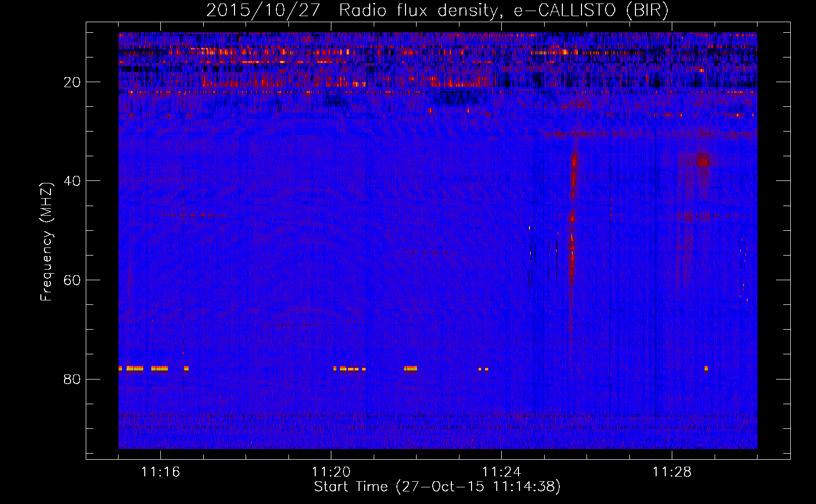This screenshot has width=816, height=504.
Task: Click the 11:16 time tick label
Action: tap(160, 472)
